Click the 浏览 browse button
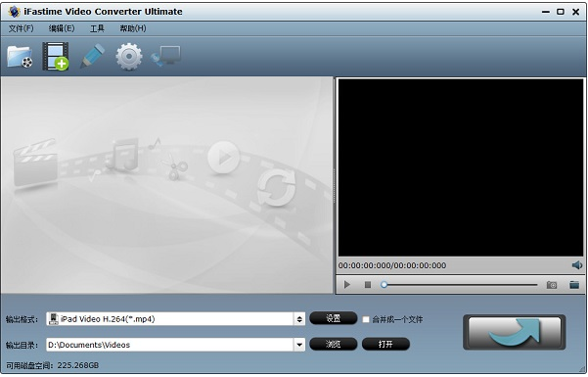 click(x=333, y=344)
